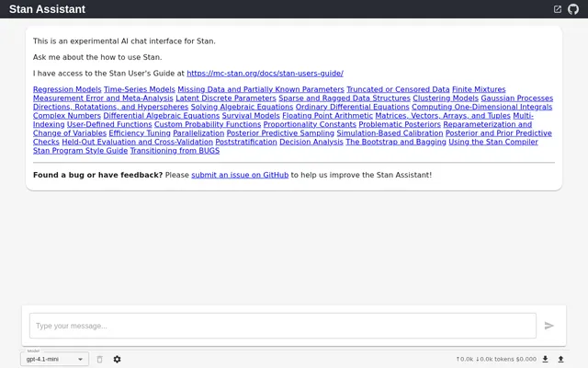Open the Clustering Models link

(x=446, y=98)
